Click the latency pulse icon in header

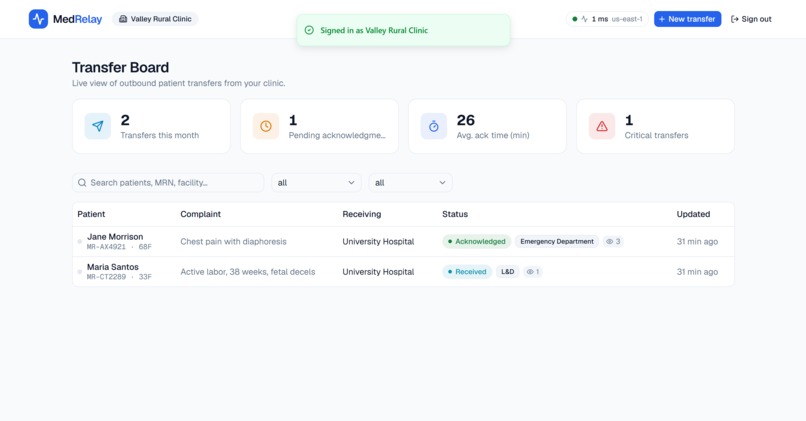[x=584, y=19]
